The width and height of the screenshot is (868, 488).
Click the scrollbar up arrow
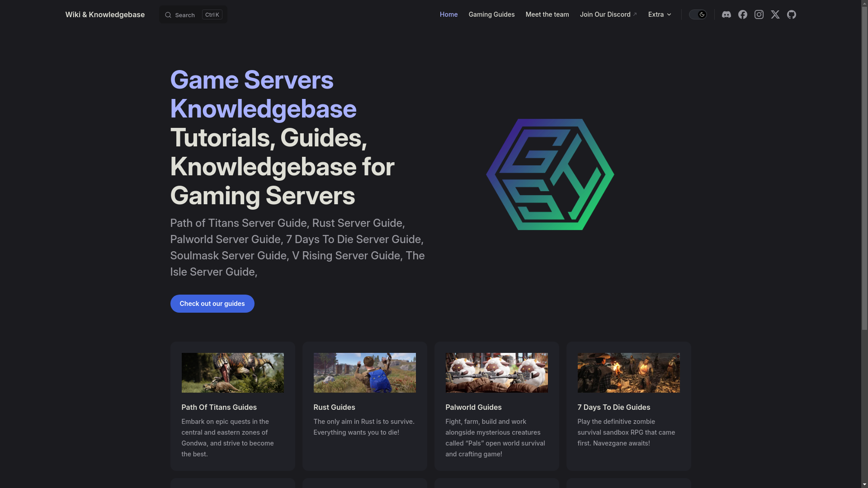point(864,3)
